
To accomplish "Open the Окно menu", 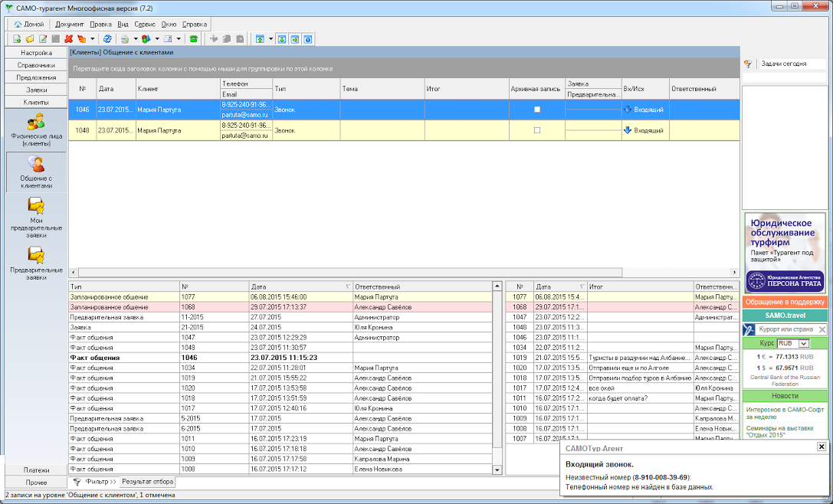I will [169, 25].
